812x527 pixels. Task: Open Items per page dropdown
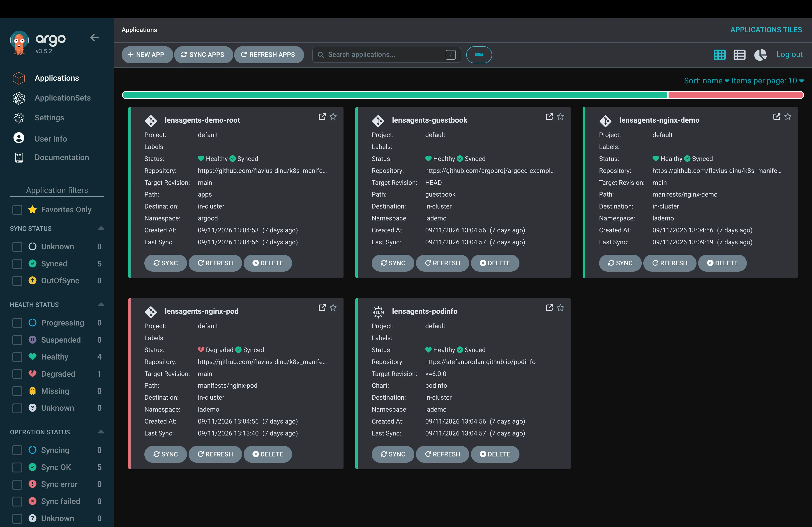(767, 81)
